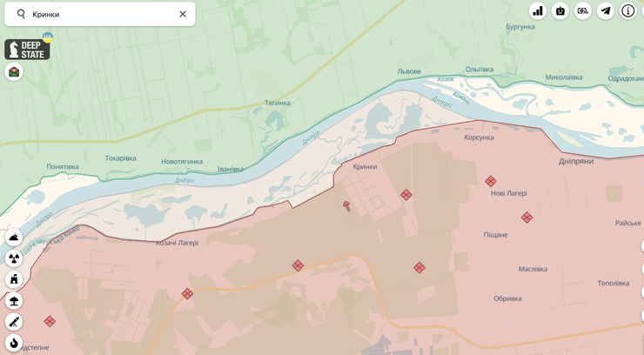The height and width of the screenshot is (355, 644).
Task: Click the robot bot icon
Action: (x=560, y=11)
